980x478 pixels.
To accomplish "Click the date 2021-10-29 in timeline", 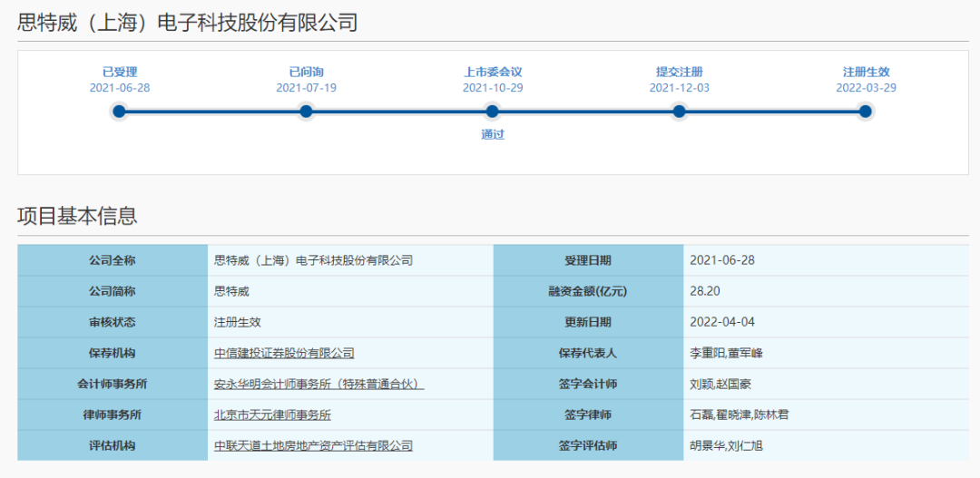I will 493,87.
